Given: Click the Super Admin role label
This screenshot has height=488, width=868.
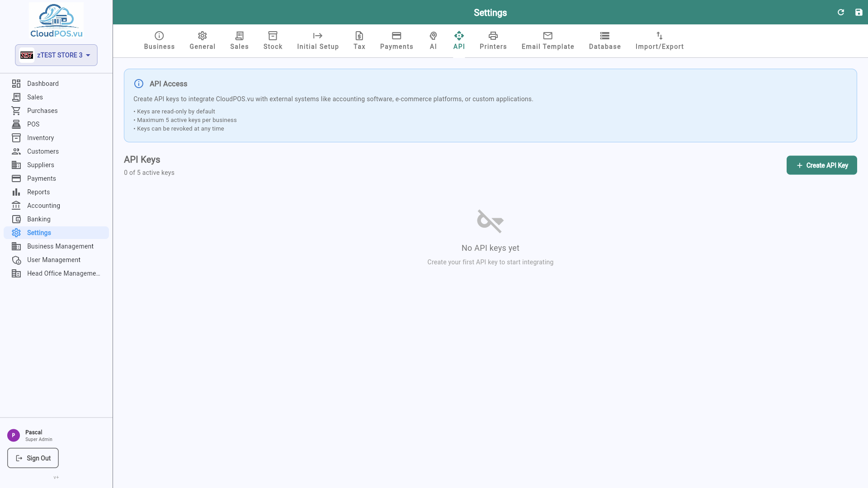Looking at the screenshot, I should 39,440.
